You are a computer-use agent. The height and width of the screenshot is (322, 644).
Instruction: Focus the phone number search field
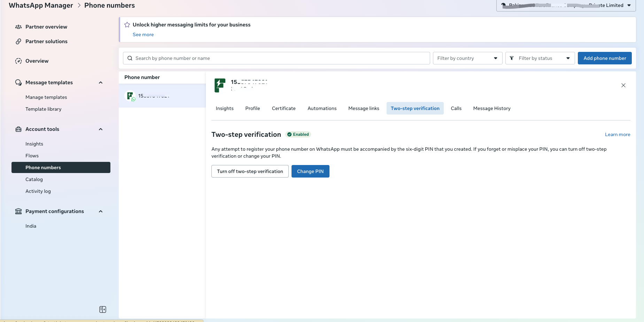[279, 58]
